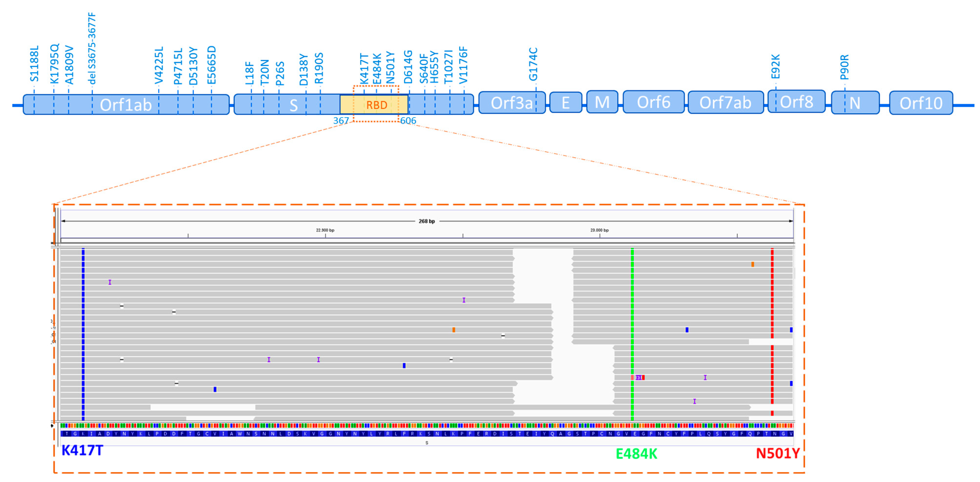Click the Orf3a gene block
This screenshot has width=980, height=482.
pyautogui.click(x=512, y=103)
